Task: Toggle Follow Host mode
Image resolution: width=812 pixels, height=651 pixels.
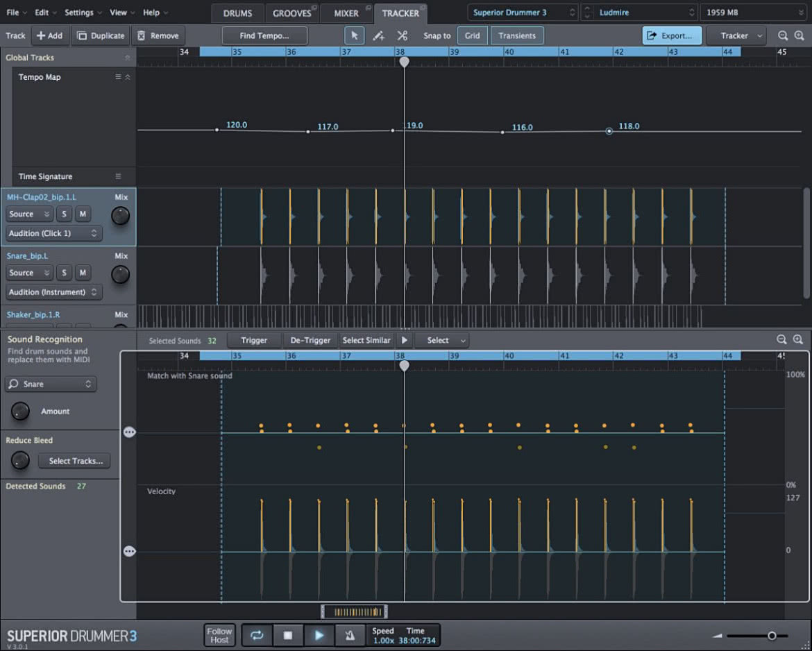Action: 219,636
